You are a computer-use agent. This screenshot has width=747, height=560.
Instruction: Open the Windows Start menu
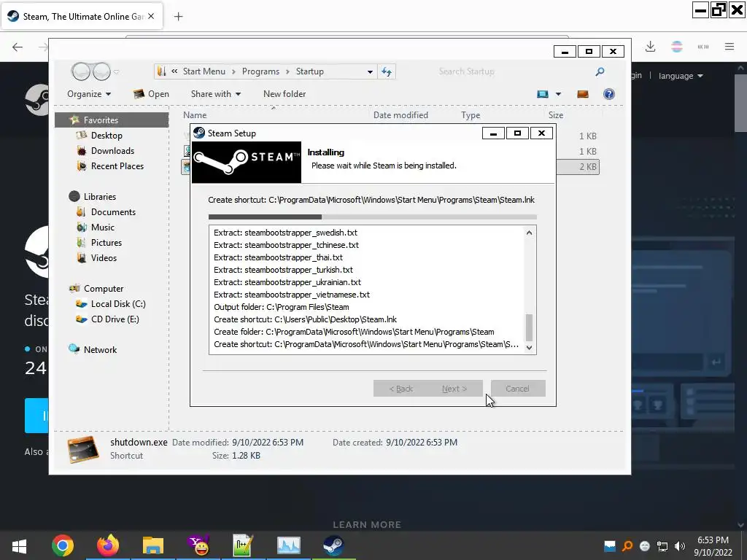point(18,545)
